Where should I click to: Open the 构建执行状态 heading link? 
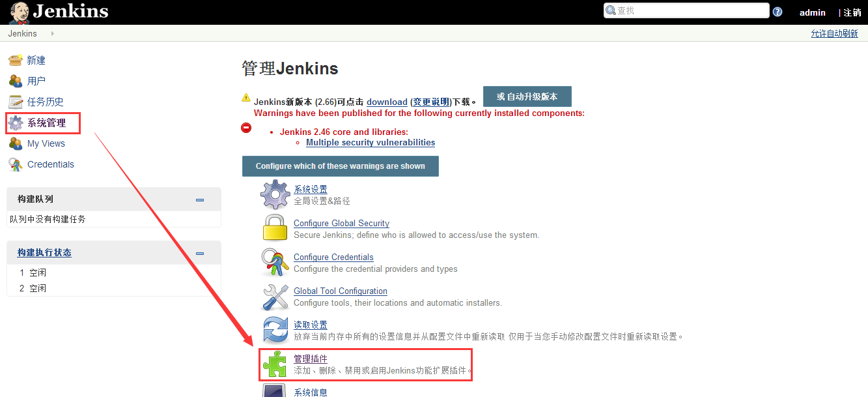(44, 252)
